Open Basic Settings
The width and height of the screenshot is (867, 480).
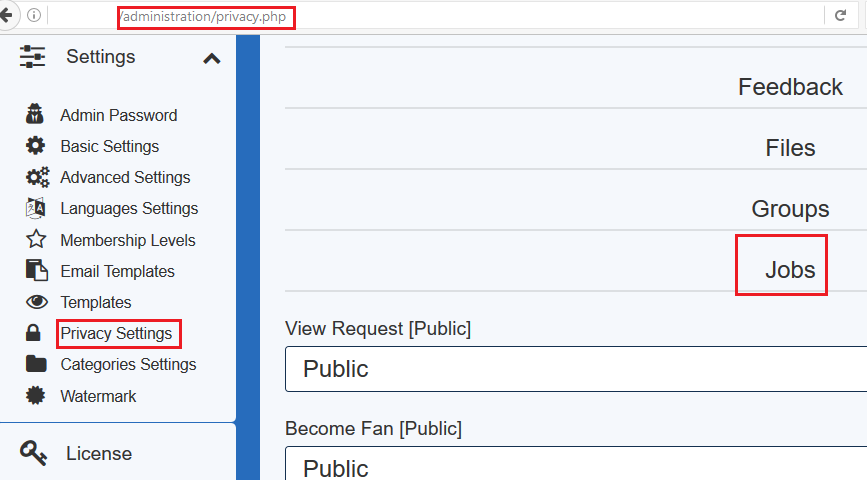click(109, 146)
